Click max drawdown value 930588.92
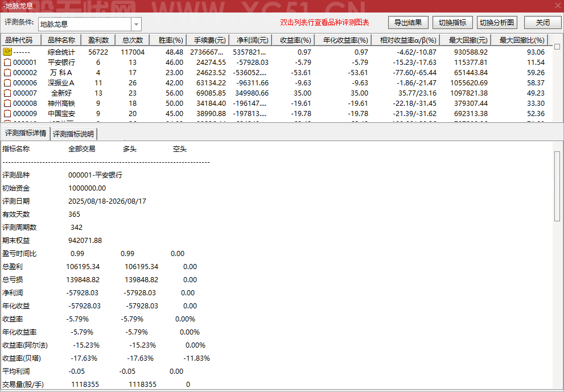The height and width of the screenshot is (392, 564). pos(471,52)
